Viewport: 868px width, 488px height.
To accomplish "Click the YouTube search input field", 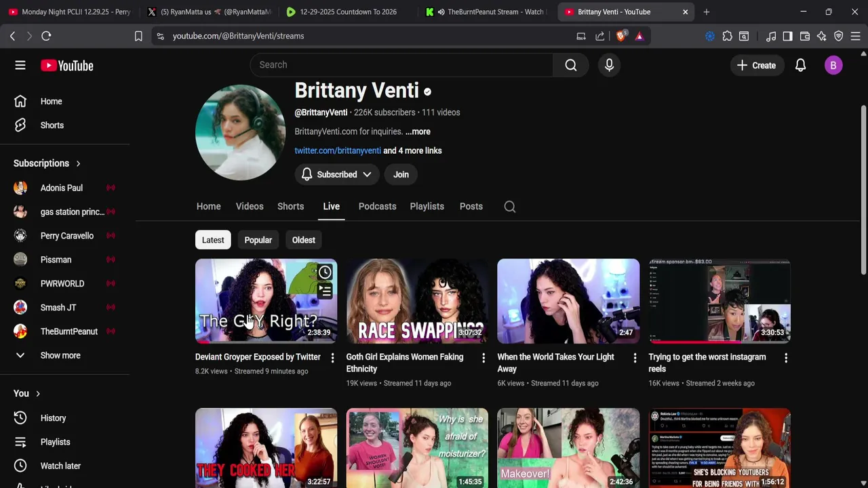I will point(401,65).
